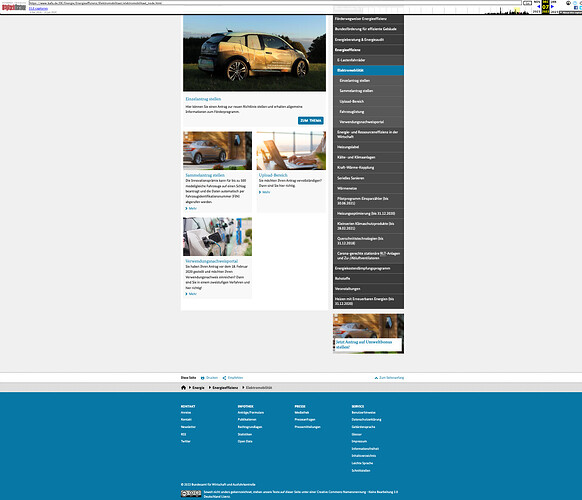Open the Einzelantrag stellen heading link
Image resolution: width=582 pixels, height=500 pixels.
[x=203, y=99]
